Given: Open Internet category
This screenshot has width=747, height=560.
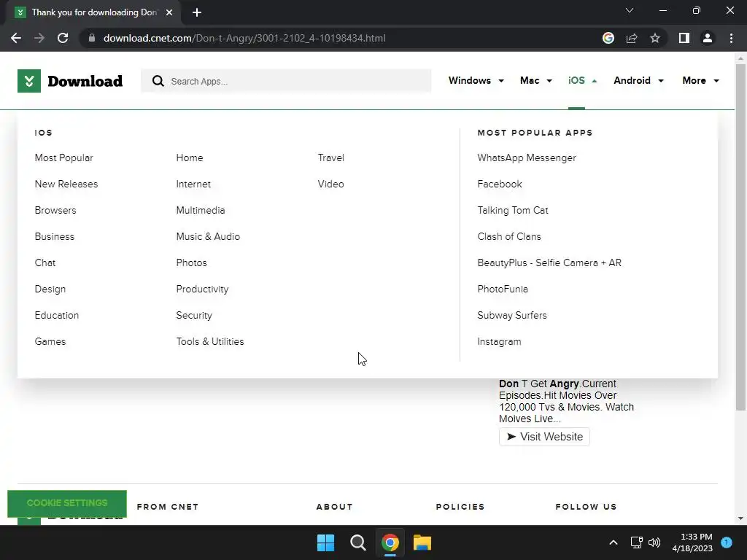Looking at the screenshot, I should 193,184.
